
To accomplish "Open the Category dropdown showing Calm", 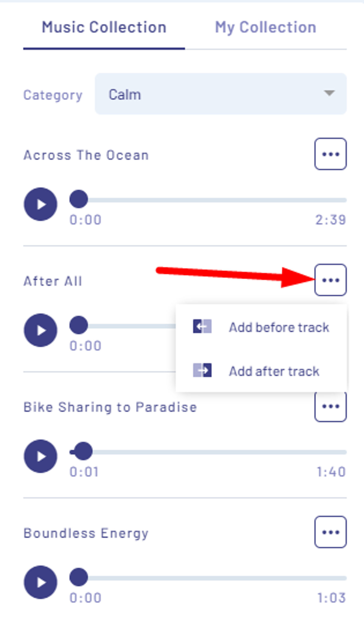I will tap(220, 94).
